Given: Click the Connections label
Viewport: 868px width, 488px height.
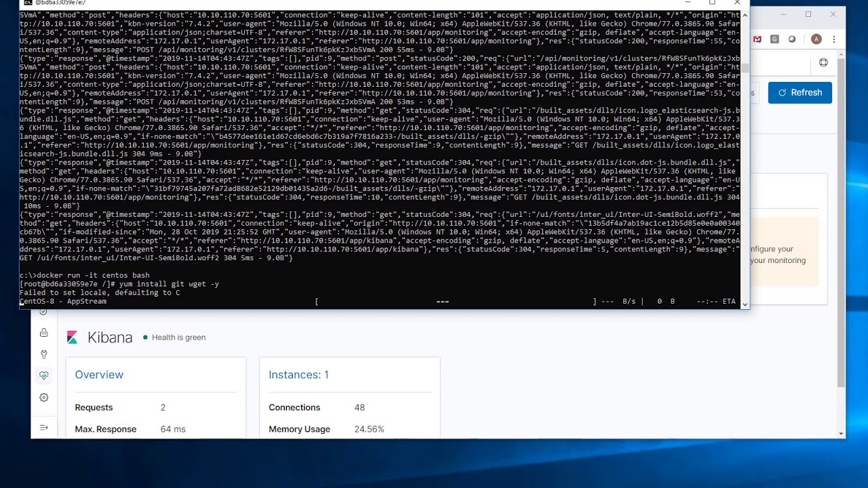Looking at the screenshot, I should pos(294,407).
